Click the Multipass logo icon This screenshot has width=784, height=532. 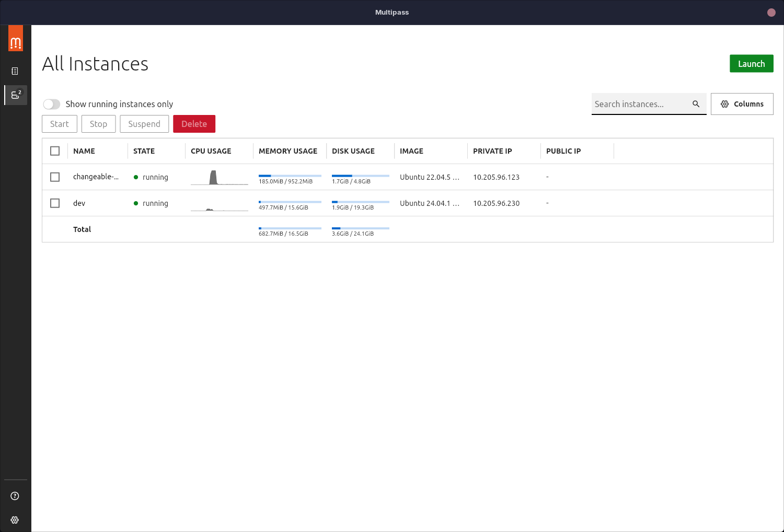[x=16, y=38]
